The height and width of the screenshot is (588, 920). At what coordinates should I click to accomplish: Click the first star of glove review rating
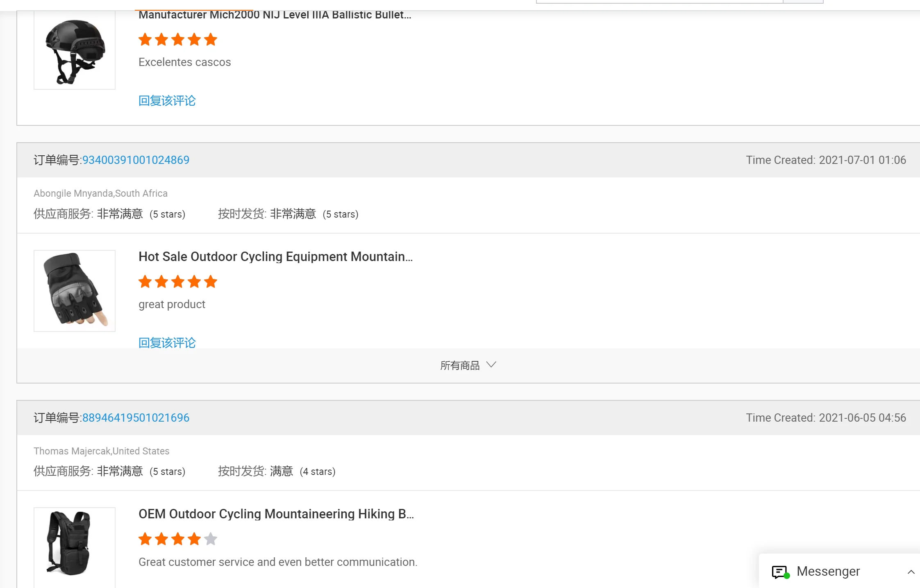click(x=145, y=282)
